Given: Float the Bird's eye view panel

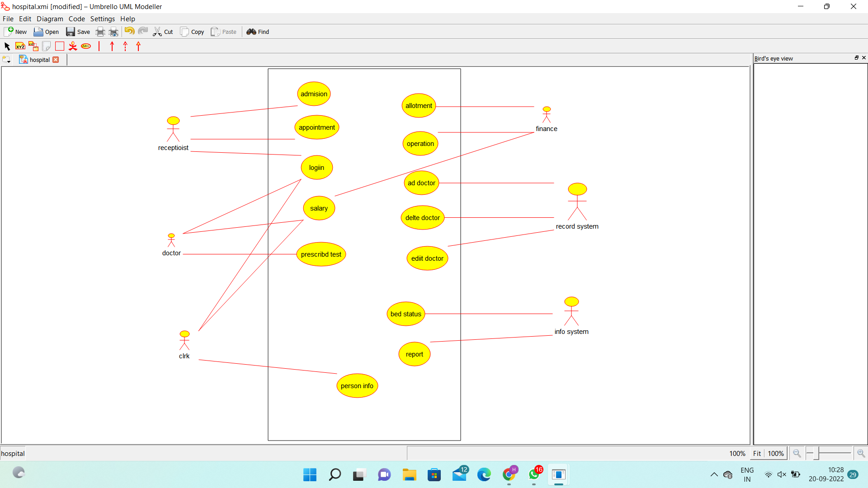Looking at the screenshot, I should [x=856, y=58].
